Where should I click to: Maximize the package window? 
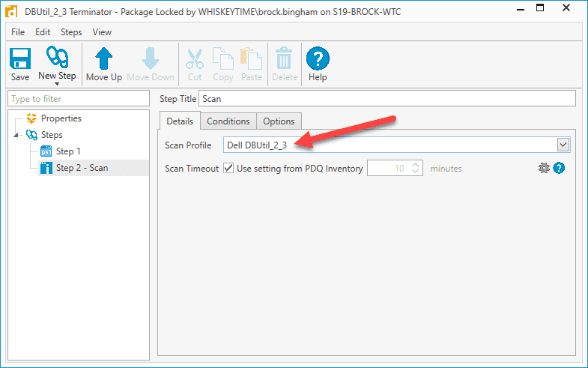tap(540, 8)
